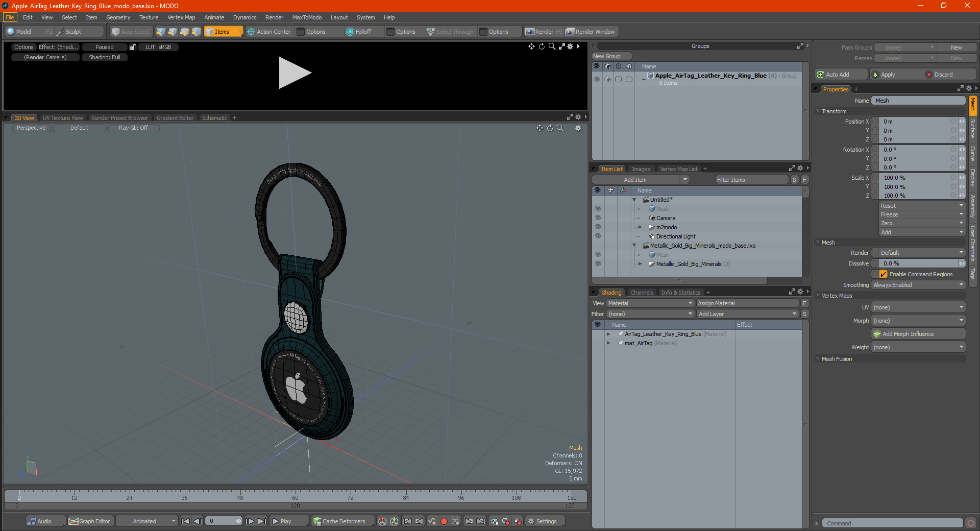Click the red record keyframe icon
This screenshot has width=980, height=531.
[x=444, y=521]
